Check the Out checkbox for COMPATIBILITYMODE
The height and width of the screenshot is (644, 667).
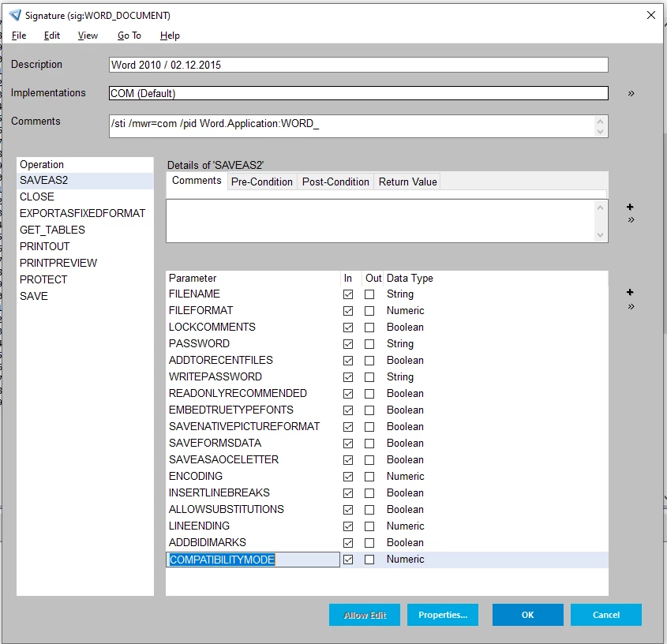click(369, 560)
